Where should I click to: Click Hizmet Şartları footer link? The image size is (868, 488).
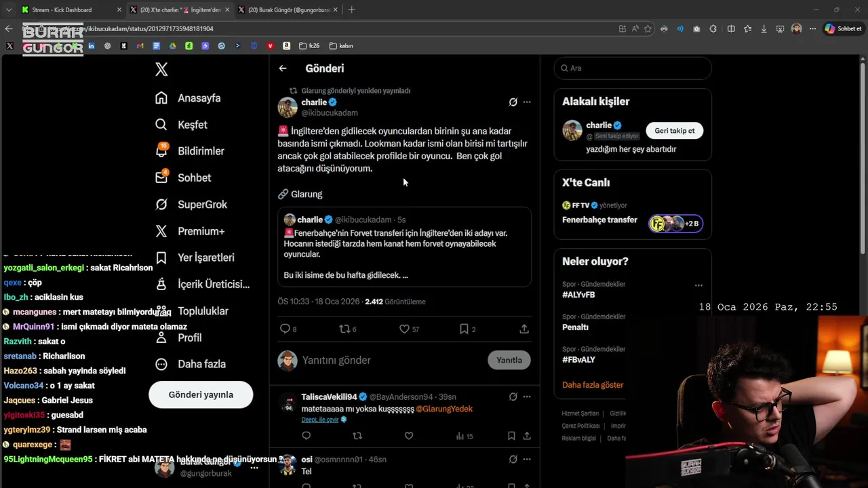click(x=580, y=413)
